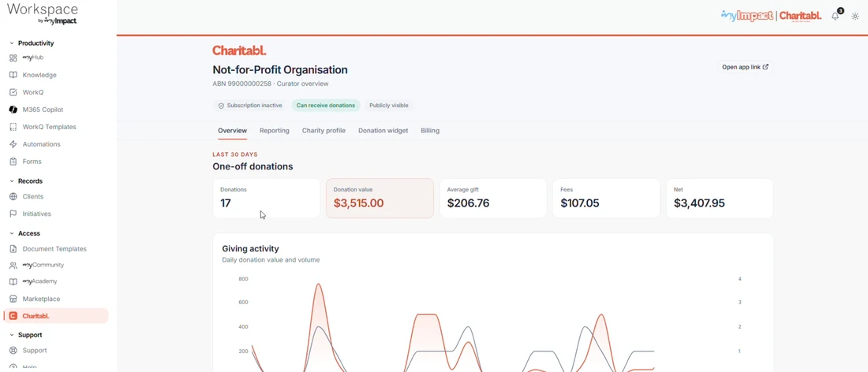Click the Support lifebuoy icon

point(13,351)
